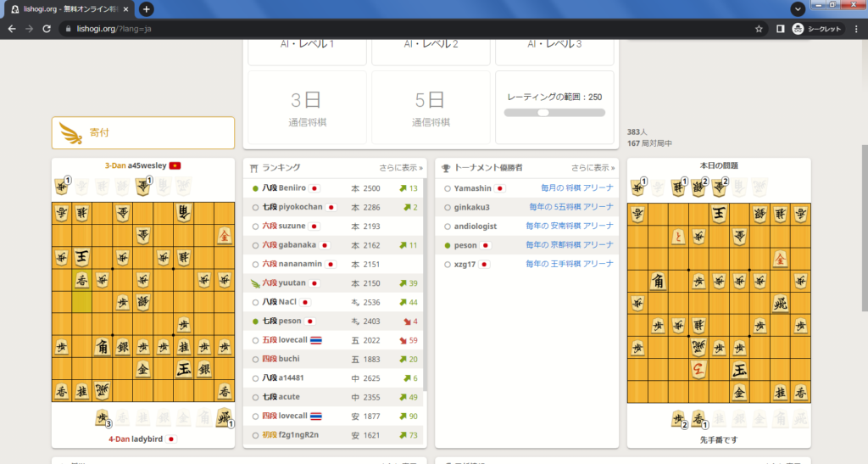Open player suzune's profile

click(284, 226)
